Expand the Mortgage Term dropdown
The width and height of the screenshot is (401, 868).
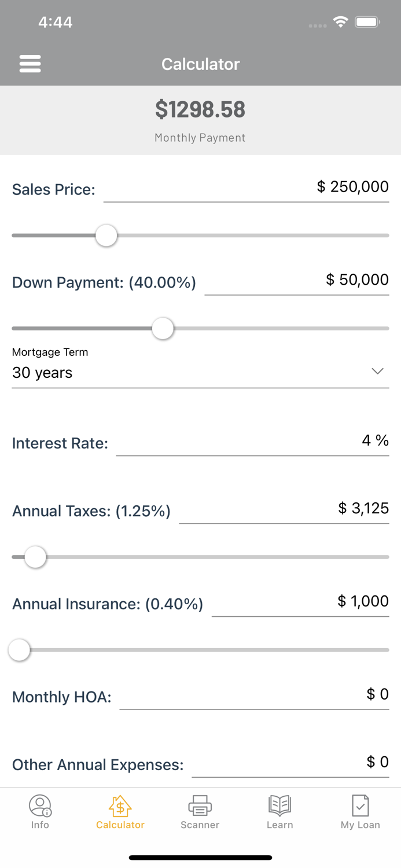coord(200,373)
